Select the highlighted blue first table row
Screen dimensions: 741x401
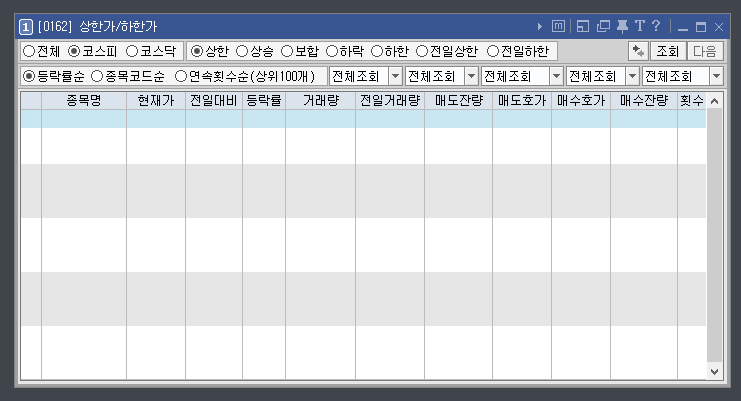363,119
